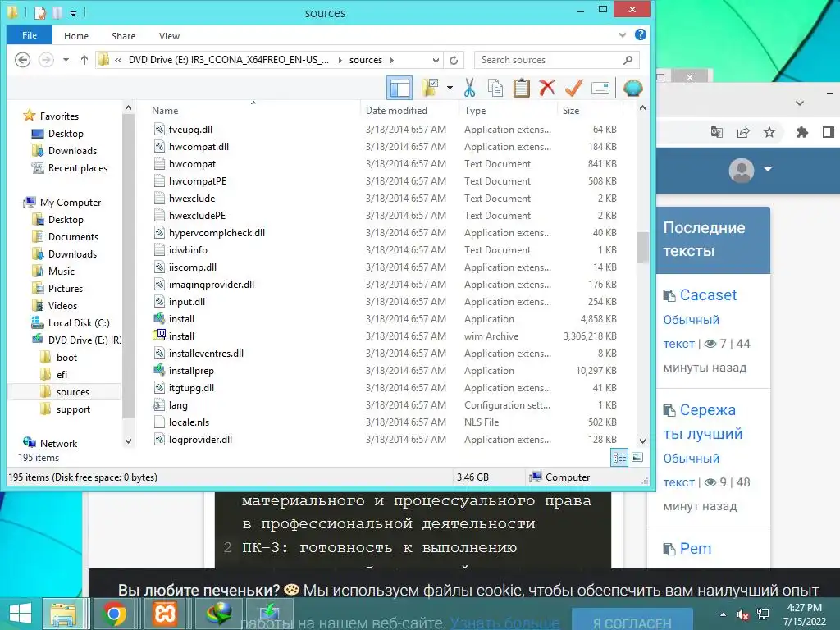Select My Computer in tree

point(71,203)
